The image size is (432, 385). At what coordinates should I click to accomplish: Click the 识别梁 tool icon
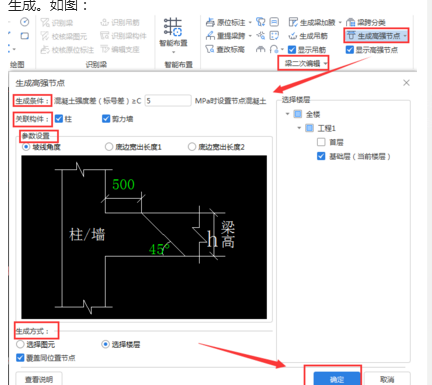coord(45,23)
